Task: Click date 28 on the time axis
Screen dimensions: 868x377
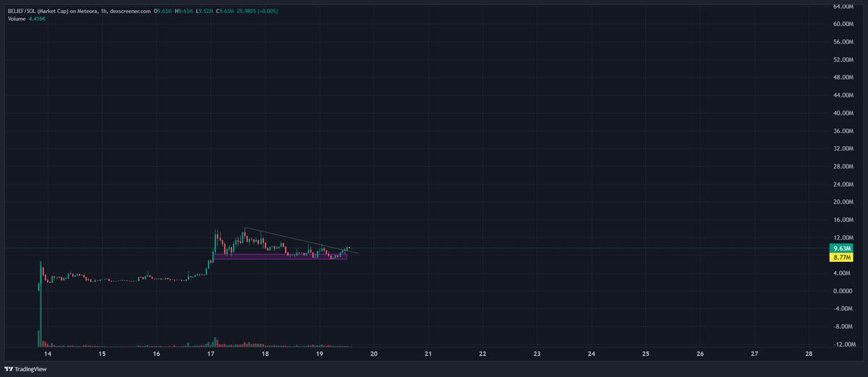Action: pos(809,355)
